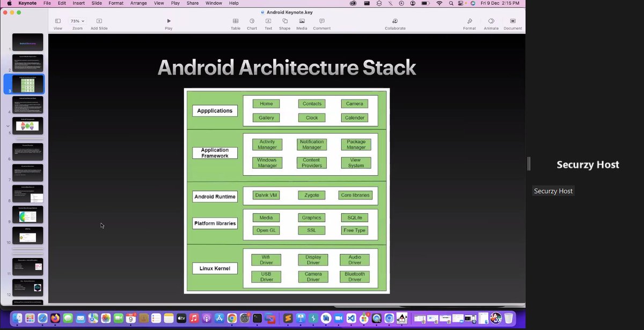Open the Insert menu
Image resolution: width=644 pixels, height=330 pixels.
pos(79,3)
